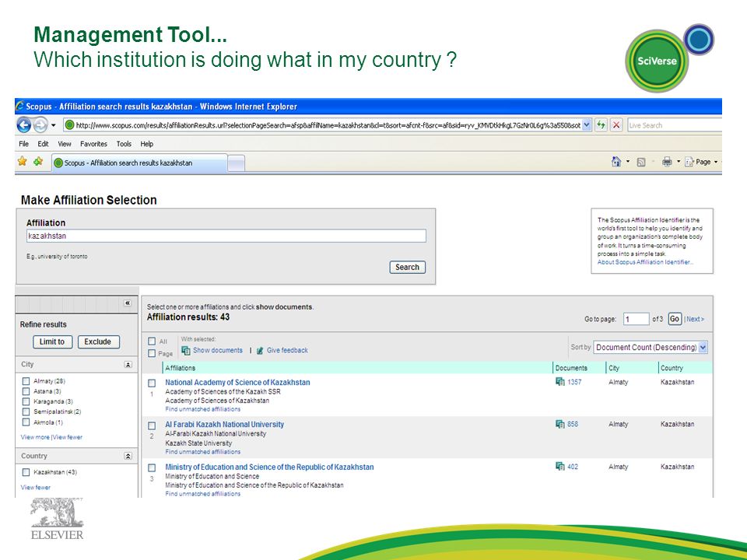Screen dimensions: 747x560
Task: Click the Affiliation search input field
Action: click(226, 236)
